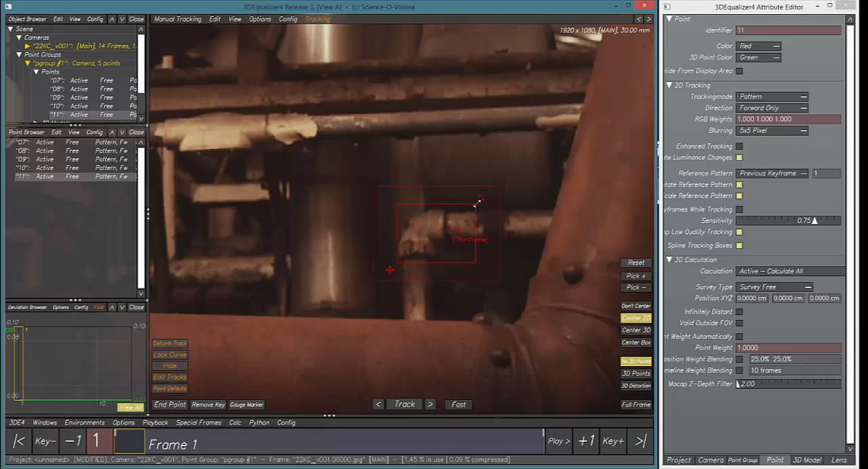868x469 pixels.
Task: Click the down arrow in Deviation Browser header
Action: tap(121, 307)
